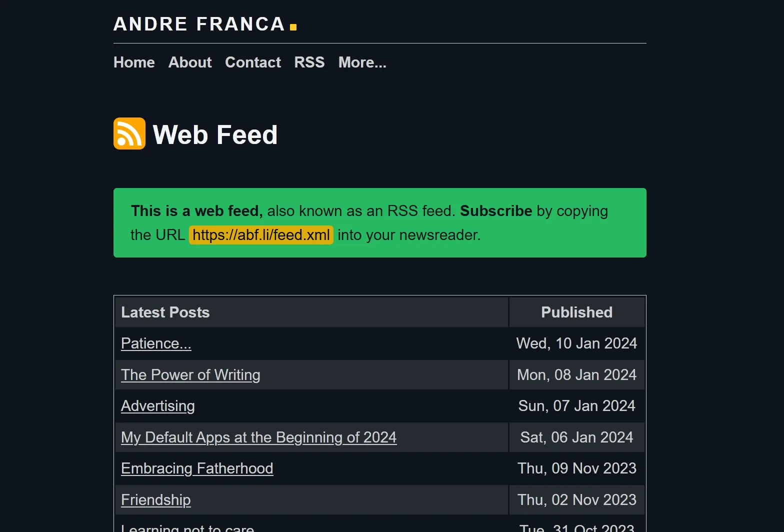Click the Web Feed page heading
Image resolution: width=784 pixels, height=532 pixels.
coord(215,133)
